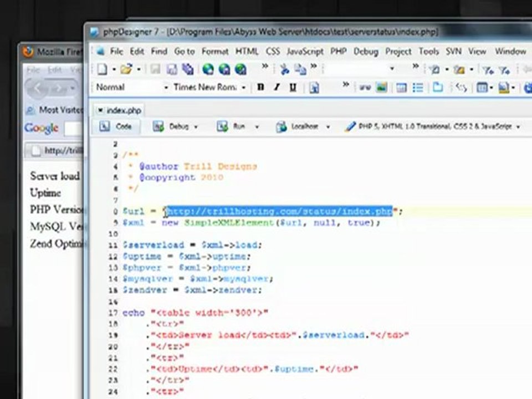Click the Firefox back navigation button
The image size is (532, 399).
[37, 89]
